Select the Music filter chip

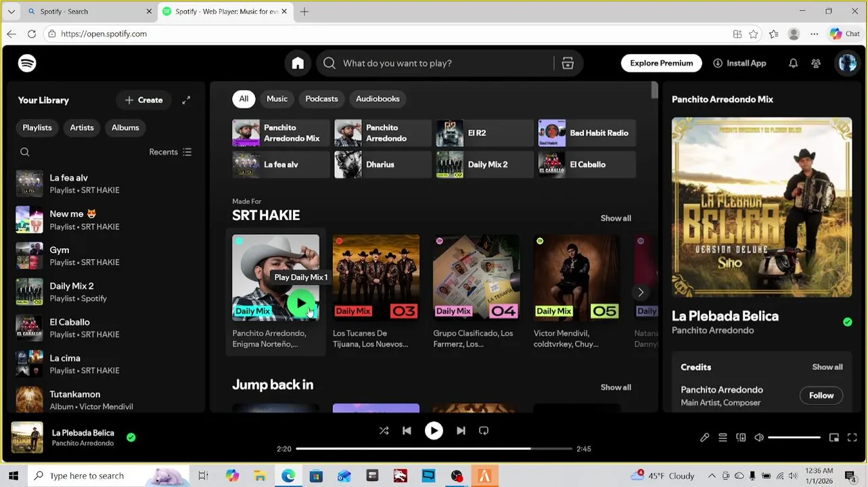(277, 99)
